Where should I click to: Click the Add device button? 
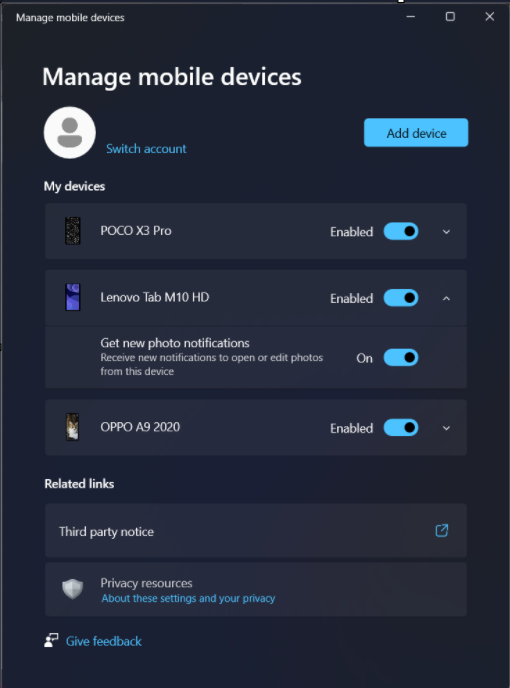coord(416,133)
